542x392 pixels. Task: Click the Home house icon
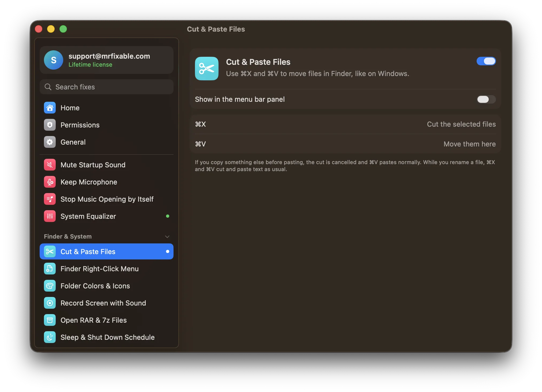click(50, 108)
